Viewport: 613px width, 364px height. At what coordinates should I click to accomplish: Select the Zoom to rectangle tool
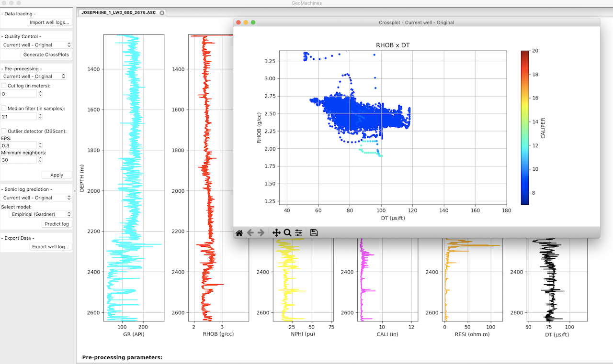287,232
